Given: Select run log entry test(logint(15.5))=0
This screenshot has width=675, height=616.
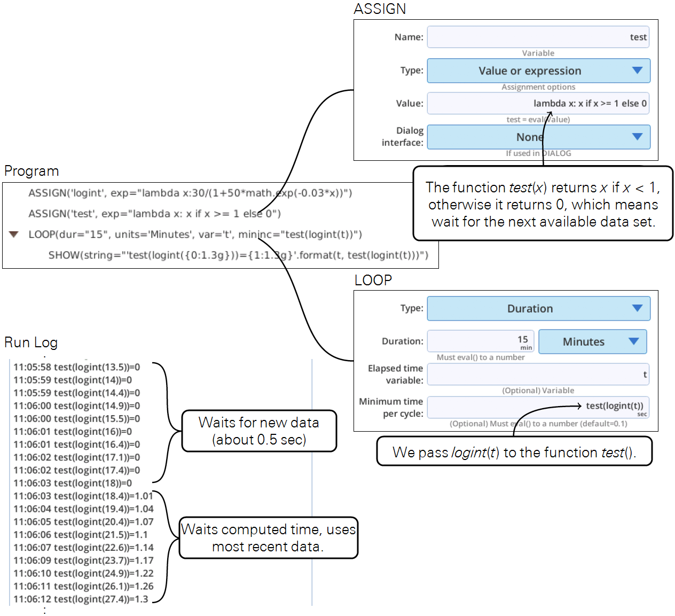Looking at the screenshot, I should click(x=76, y=419).
